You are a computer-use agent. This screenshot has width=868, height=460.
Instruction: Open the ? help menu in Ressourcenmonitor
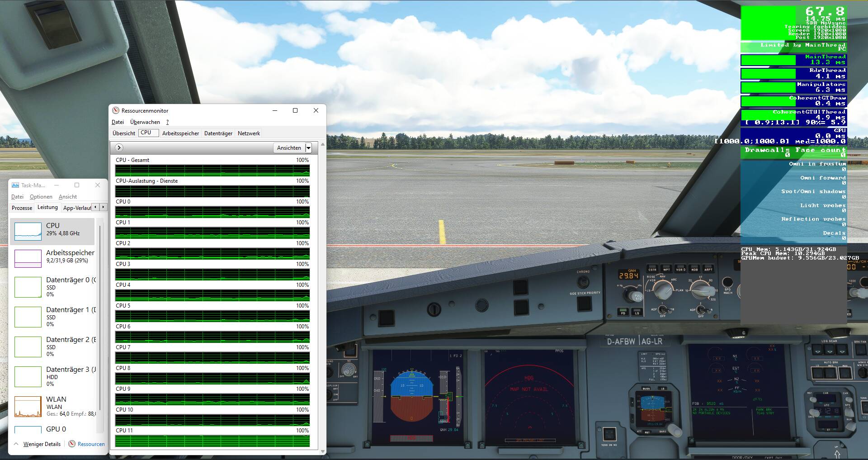[167, 122]
